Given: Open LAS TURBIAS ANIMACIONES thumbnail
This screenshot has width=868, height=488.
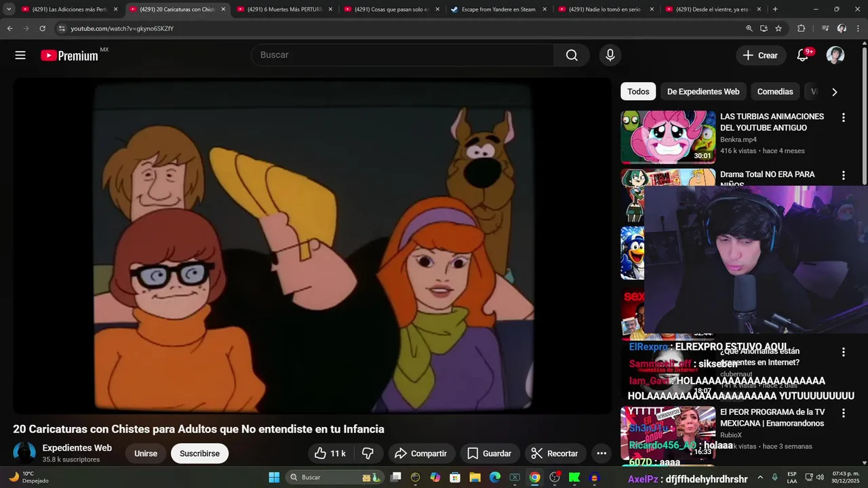Looking at the screenshot, I should [668, 137].
